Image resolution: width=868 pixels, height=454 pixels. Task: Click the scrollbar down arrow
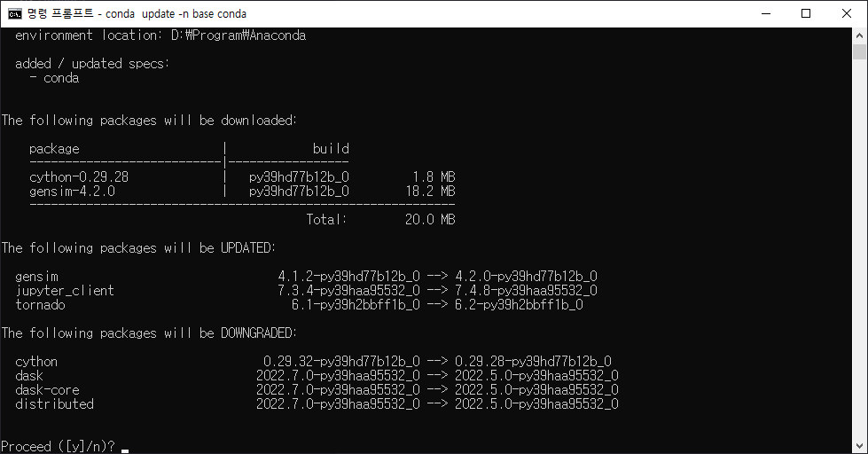[859, 446]
